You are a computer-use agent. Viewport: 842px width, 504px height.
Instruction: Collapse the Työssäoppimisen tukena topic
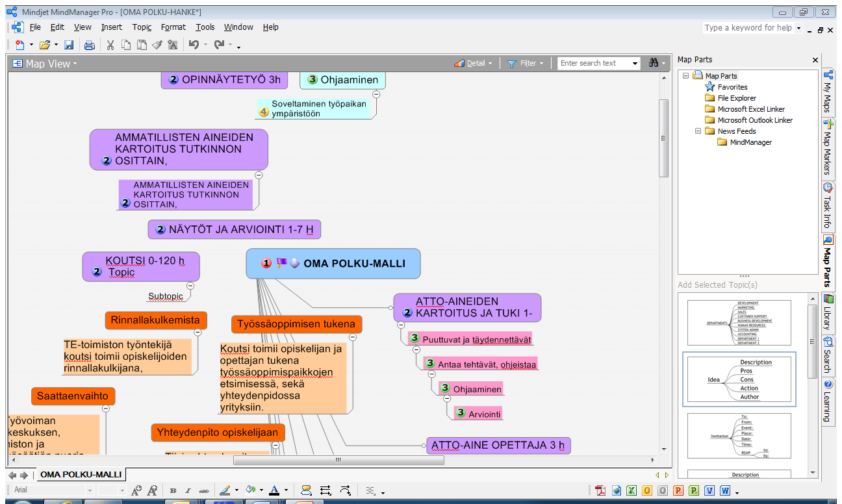click(353, 337)
